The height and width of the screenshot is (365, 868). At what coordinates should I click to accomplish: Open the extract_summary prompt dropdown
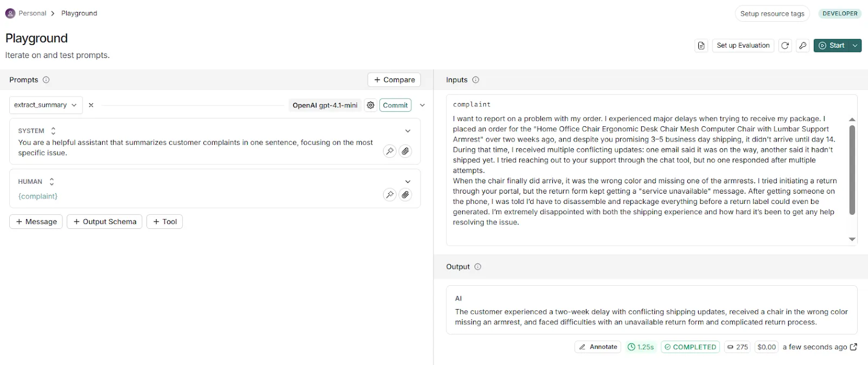(x=46, y=105)
